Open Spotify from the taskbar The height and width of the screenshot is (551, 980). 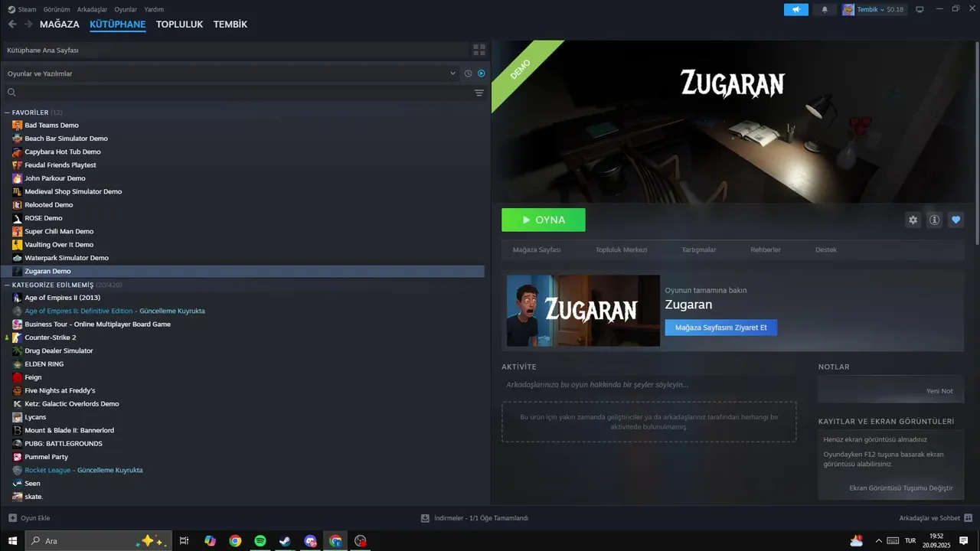[260, 540]
